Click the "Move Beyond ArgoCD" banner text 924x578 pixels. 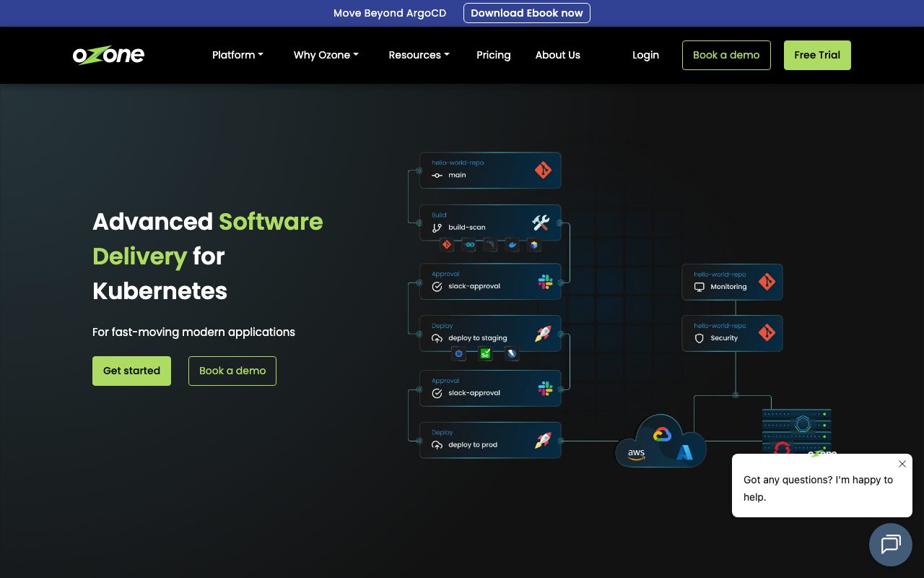coord(390,13)
